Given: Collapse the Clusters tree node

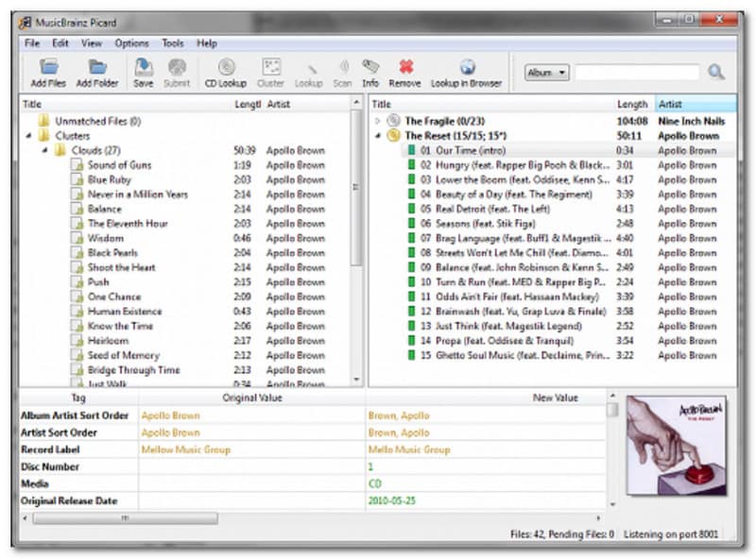Looking at the screenshot, I should tap(29, 136).
